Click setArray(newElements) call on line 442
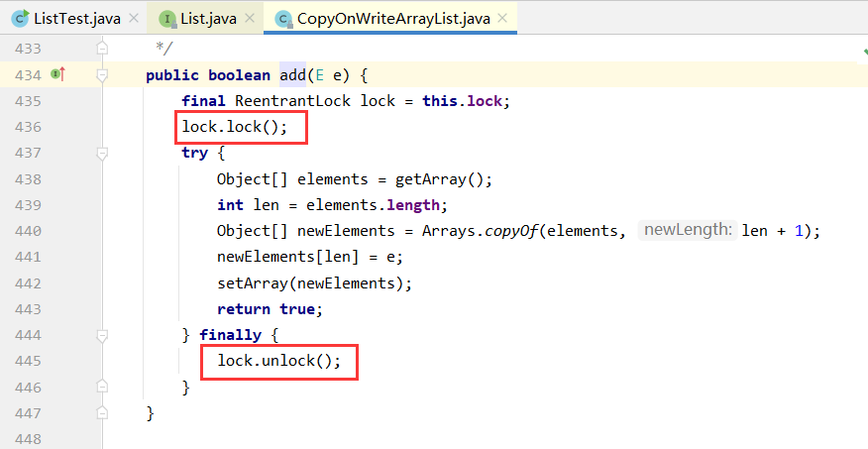Viewport: 868px width, 449px height. (x=314, y=283)
